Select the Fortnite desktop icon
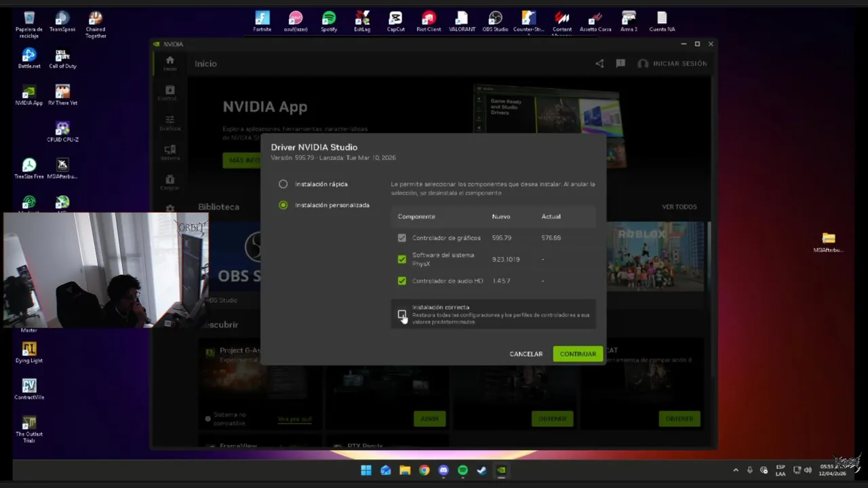 (x=262, y=21)
